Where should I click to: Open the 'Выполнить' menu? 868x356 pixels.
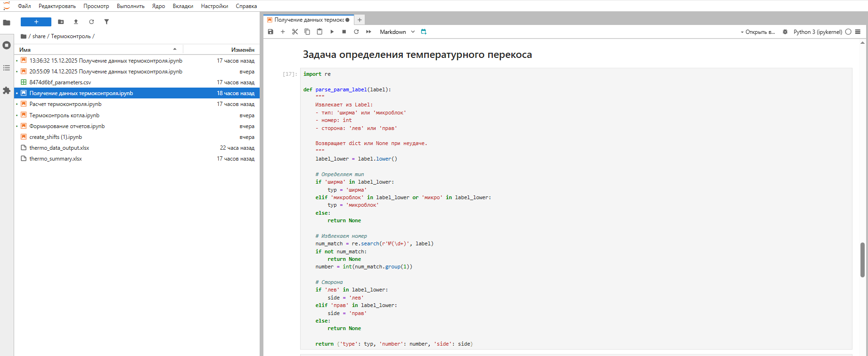131,6
